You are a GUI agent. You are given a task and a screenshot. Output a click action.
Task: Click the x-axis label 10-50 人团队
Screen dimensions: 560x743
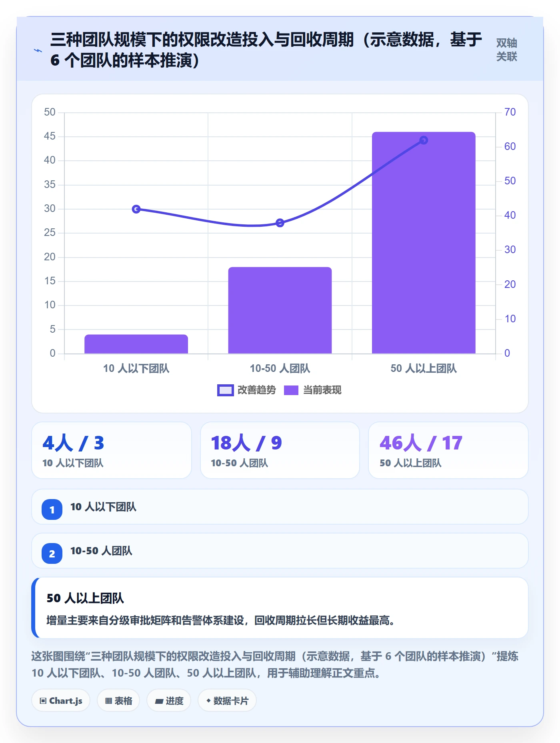pos(280,368)
